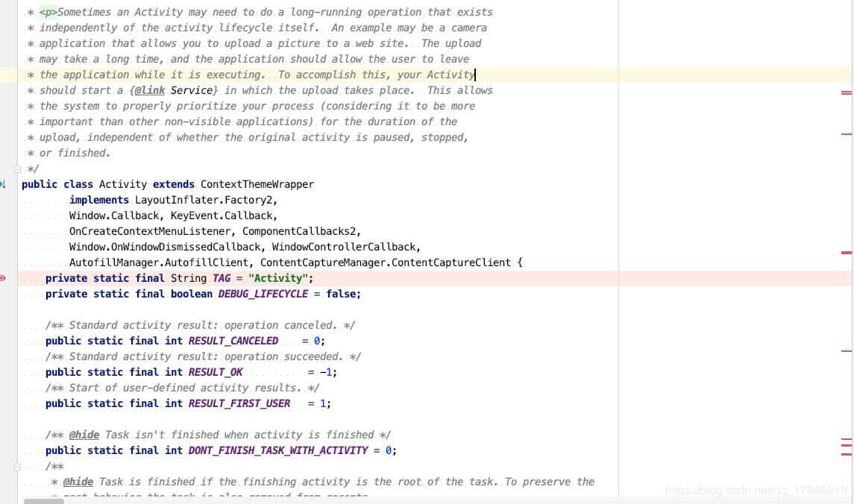Click the KeyEvent.Callback interface name
Viewport: 854px width, 504px height.
pos(221,216)
